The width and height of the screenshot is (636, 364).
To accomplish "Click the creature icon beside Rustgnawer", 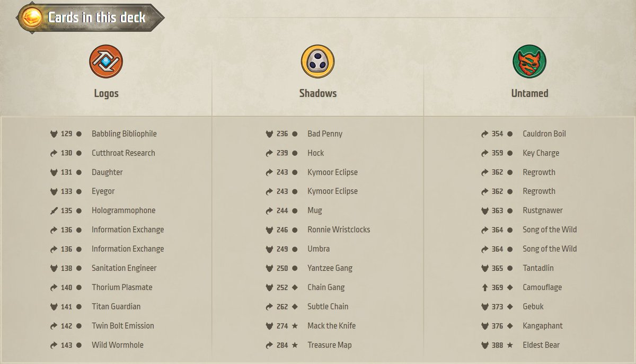I will (484, 211).
